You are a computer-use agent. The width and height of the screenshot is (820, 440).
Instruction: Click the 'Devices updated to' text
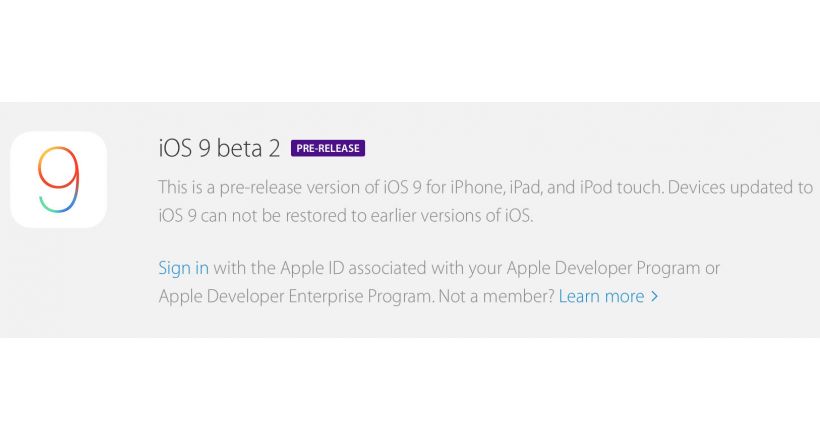click(740, 187)
